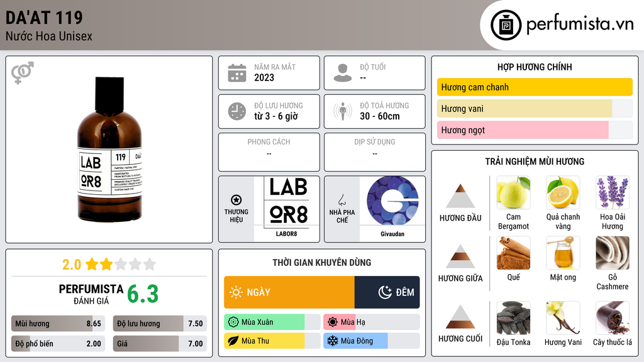Click the DA'AT 119 title
The height and width of the screenshot is (362, 644).
pyautogui.click(x=45, y=18)
